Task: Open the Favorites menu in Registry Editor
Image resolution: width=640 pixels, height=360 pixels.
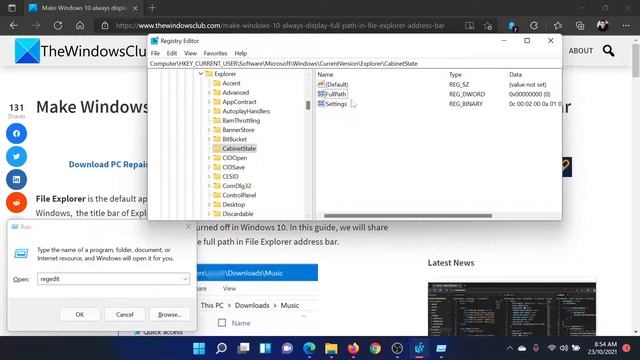Action: [215, 53]
